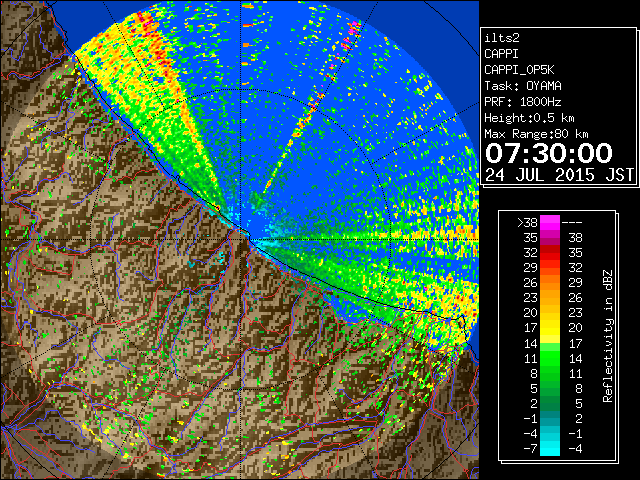
Task: Click the "---" legend upper-bound label
Action: tap(572, 222)
